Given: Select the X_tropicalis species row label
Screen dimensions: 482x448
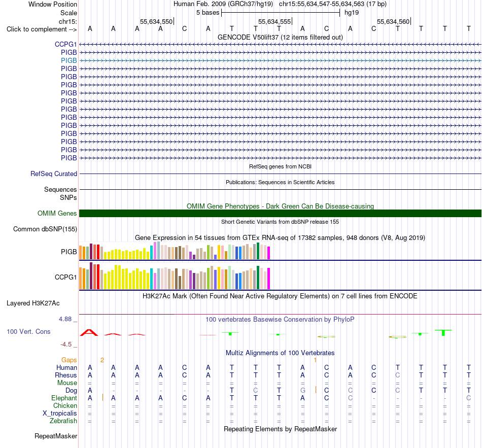Looking at the screenshot, I should pos(60,413).
